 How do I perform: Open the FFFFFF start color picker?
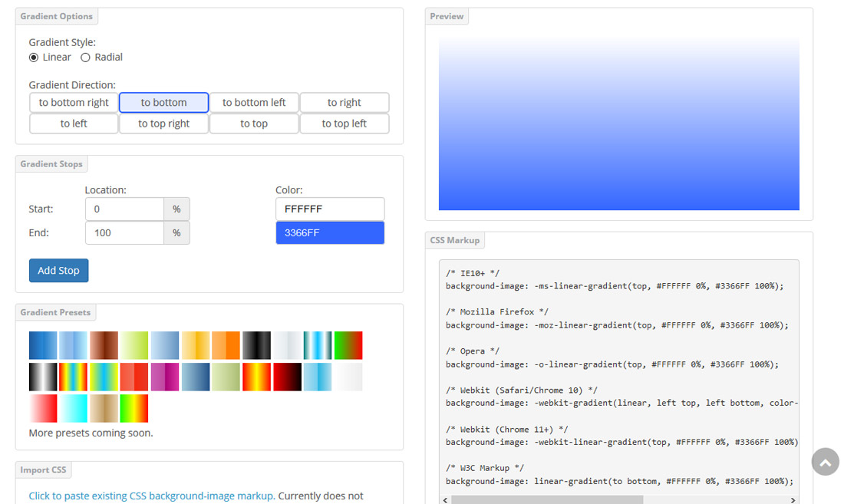click(x=330, y=209)
